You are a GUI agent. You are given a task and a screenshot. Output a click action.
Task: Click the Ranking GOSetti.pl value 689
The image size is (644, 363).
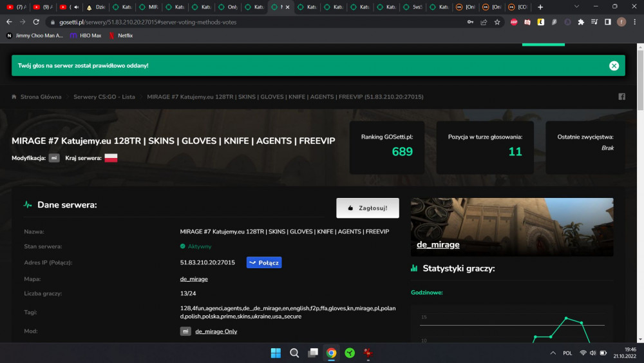coord(402,152)
